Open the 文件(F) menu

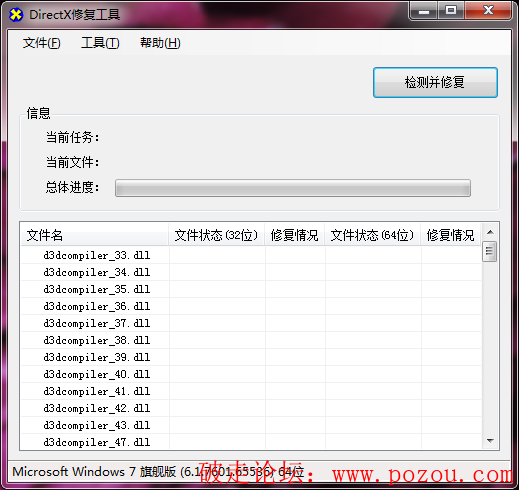pyautogui.click(x=42, y=43)
